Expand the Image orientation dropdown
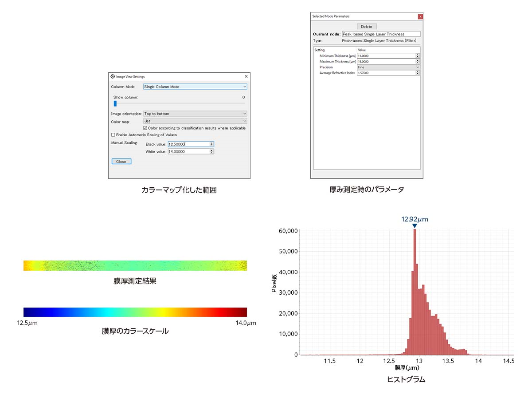 (195, 114)
